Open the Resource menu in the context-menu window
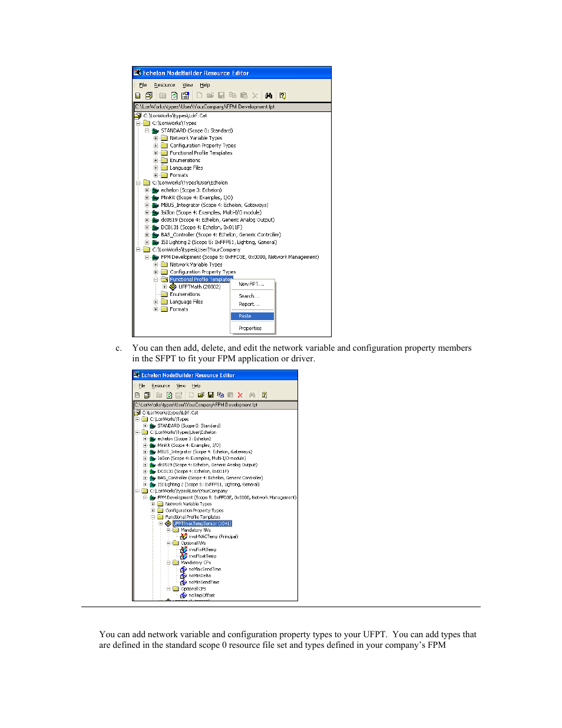The height and width of the screenshot is (728, 562). point(164,85)
